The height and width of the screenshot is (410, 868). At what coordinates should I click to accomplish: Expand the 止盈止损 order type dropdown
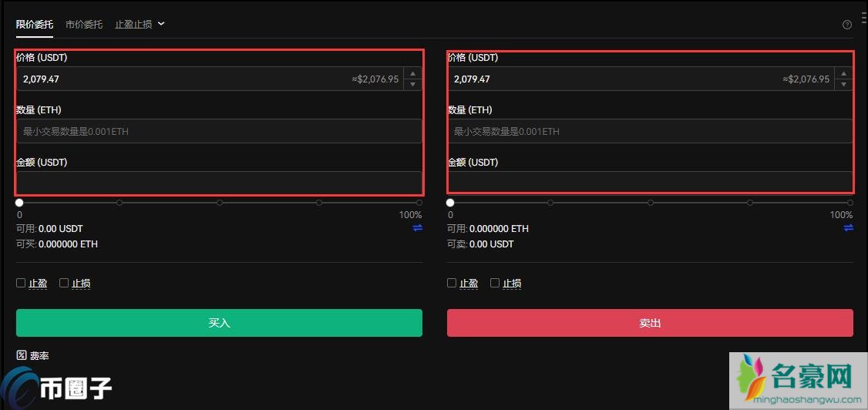140,24
